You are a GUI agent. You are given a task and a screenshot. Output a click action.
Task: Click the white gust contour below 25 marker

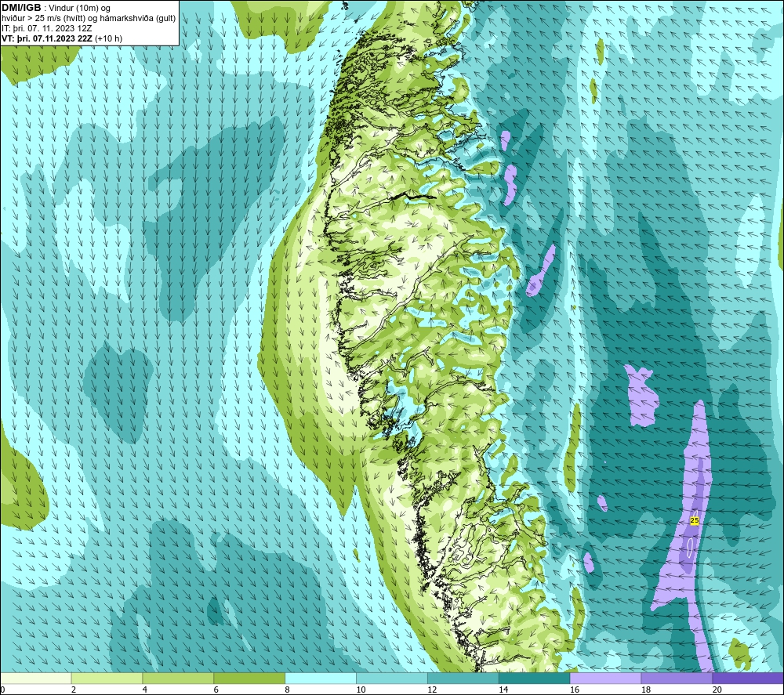coord(690,547)
